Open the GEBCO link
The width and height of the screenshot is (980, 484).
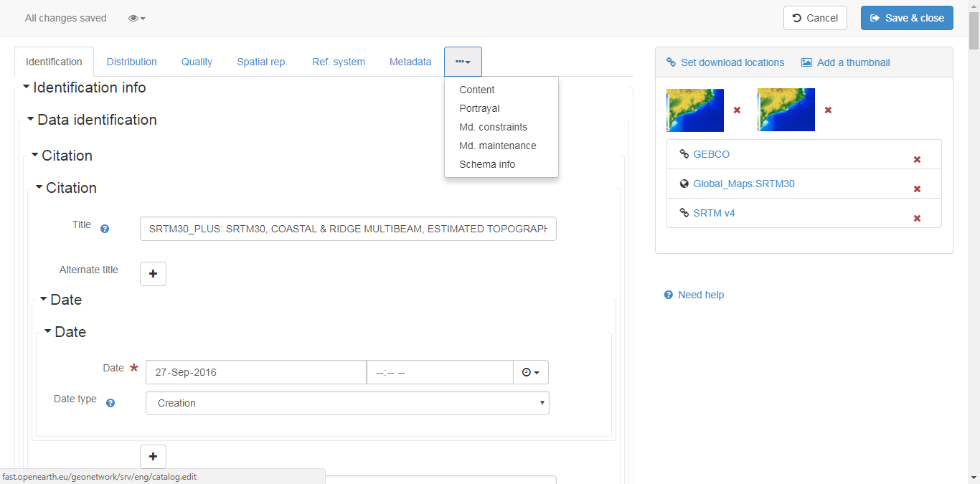pyautogui.click(x=711, y=154)
